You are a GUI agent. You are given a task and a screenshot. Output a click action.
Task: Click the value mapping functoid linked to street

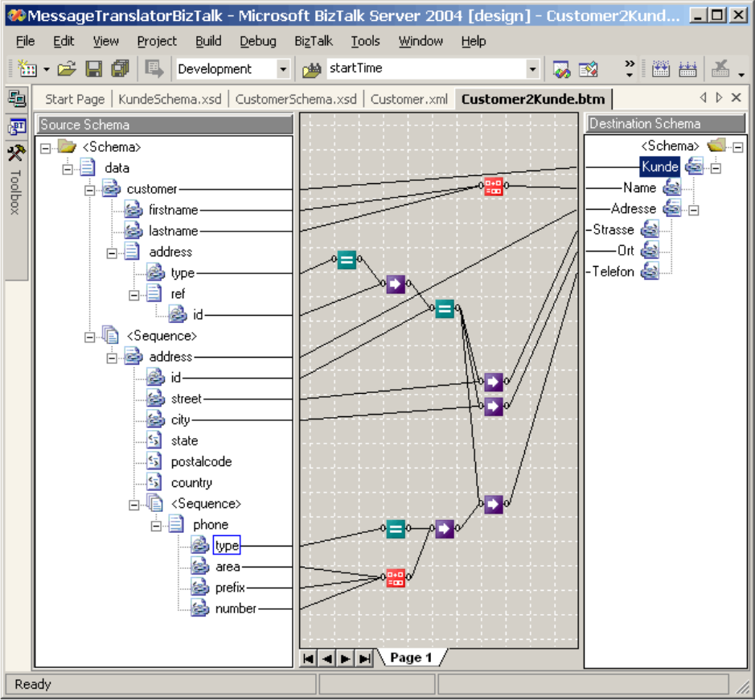tap(494, 383)
